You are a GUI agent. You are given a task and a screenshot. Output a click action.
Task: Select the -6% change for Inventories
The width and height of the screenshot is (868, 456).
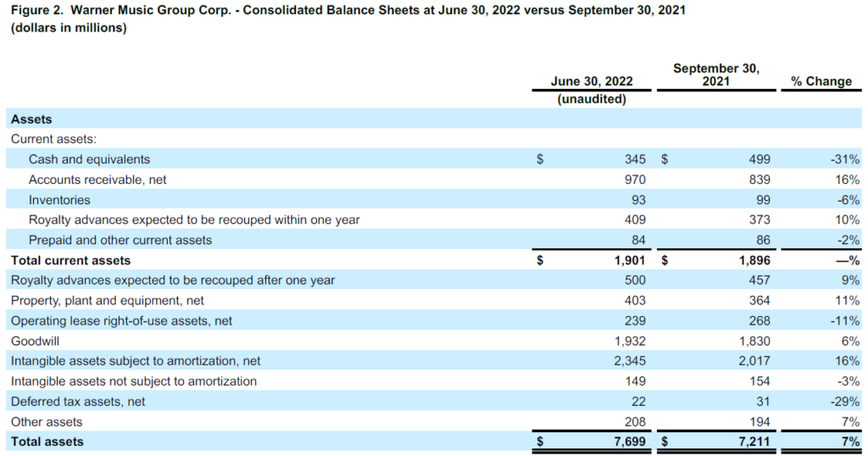[x=848, y=200]
